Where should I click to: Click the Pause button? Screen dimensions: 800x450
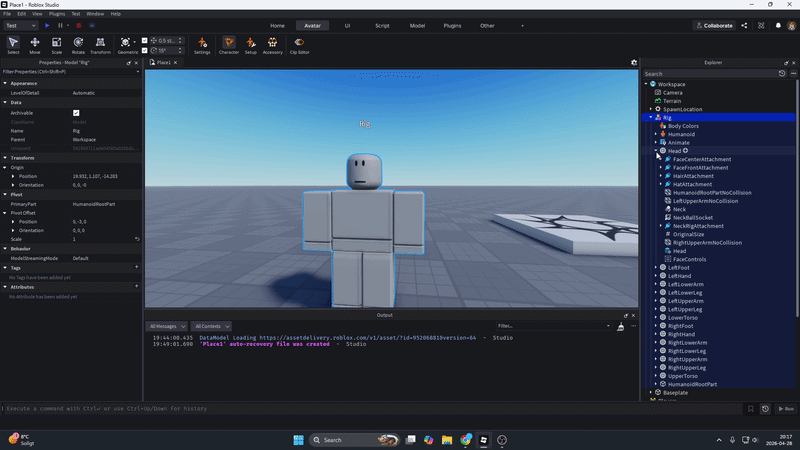60,26
